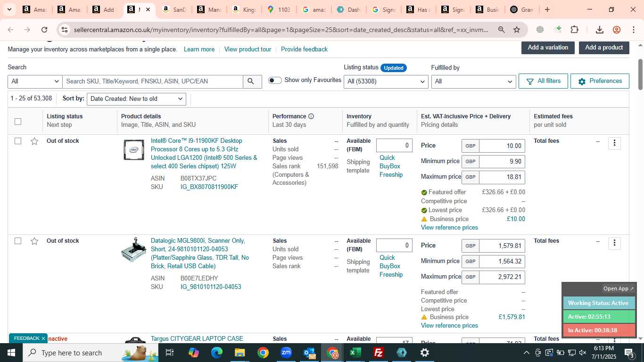
Task: Click Add a product button
Action: 604,48
